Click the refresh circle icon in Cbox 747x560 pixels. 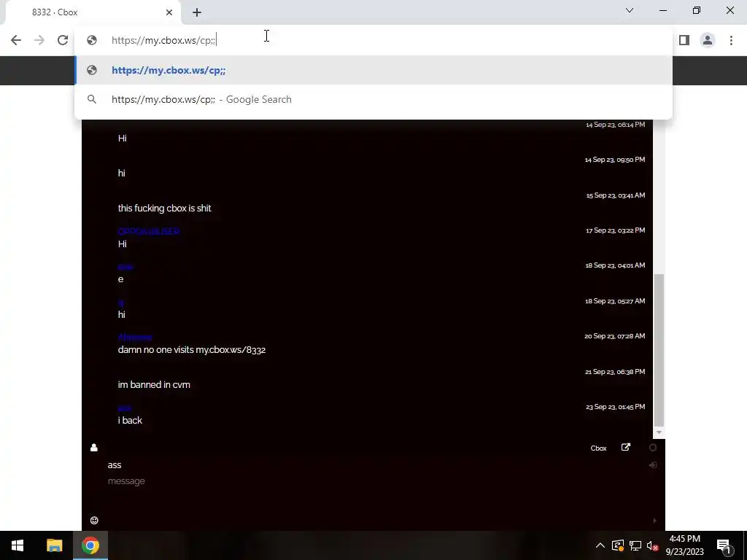click(653, 448)
